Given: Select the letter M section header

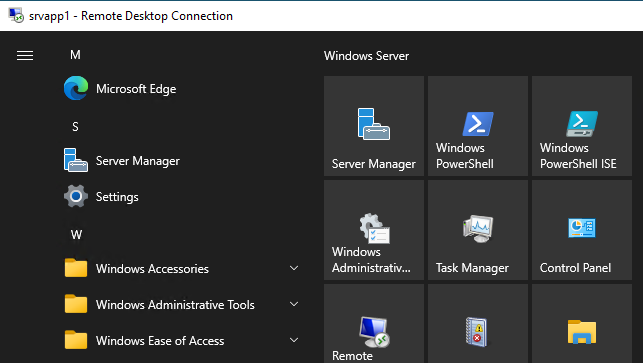Looking at the screenshot, I should pos(75,55).
